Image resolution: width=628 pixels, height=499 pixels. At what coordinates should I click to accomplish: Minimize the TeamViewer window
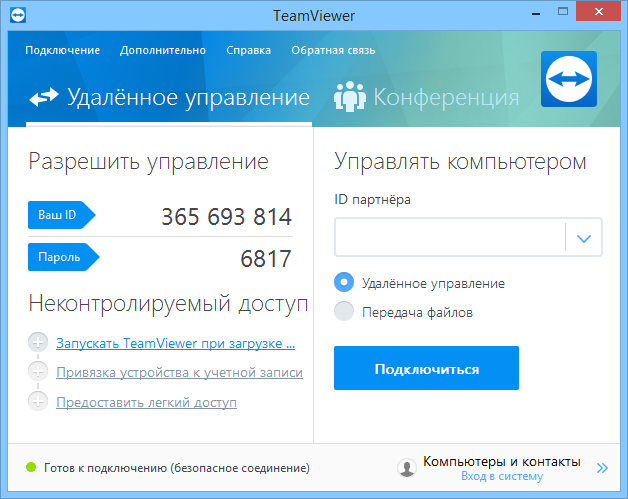(x=536, y=13)
